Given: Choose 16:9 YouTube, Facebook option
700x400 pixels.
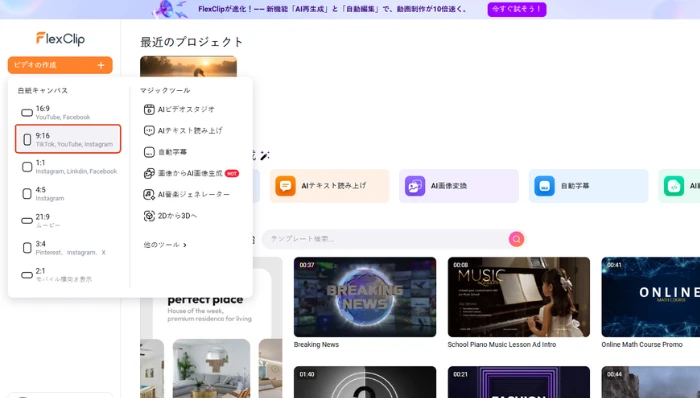Looking at the screenshot, I should point(68,112).
